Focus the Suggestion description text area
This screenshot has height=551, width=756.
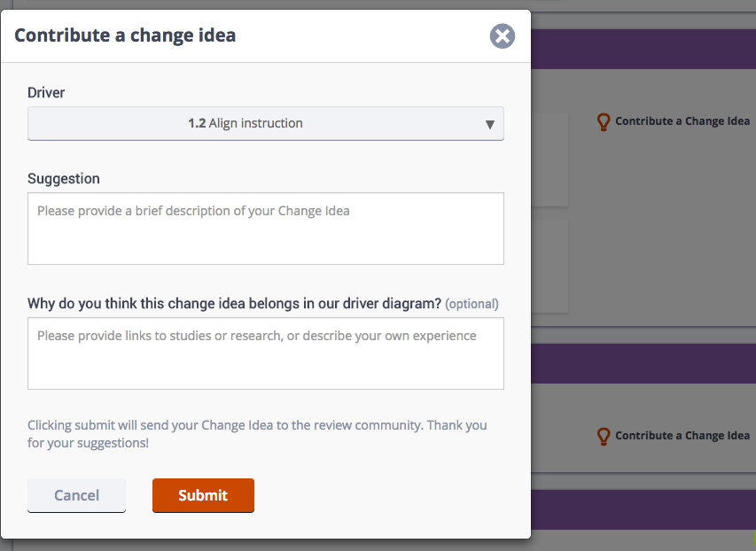click(x=266, y=229)
